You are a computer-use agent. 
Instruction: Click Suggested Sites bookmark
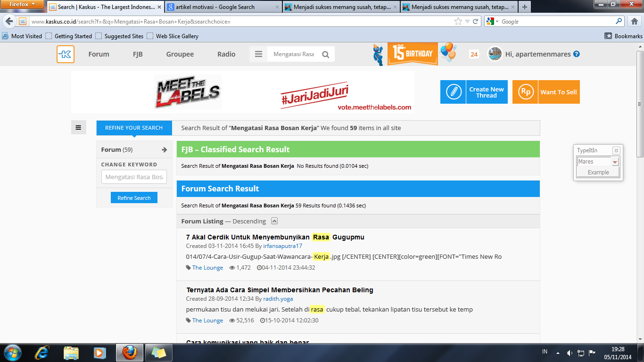pos(119,36)
